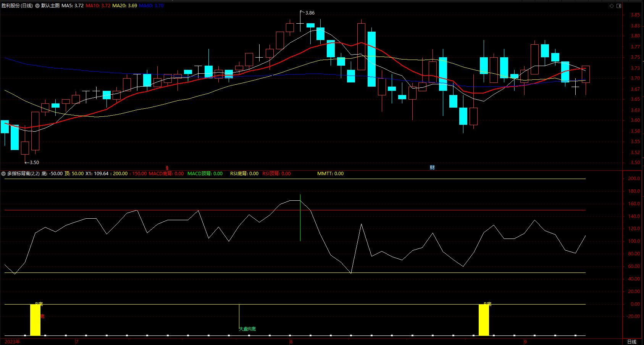Viewport: 644px width, 345px height.
Task: Click the first yellow R底 signal bar
Action: pos(35,320)
